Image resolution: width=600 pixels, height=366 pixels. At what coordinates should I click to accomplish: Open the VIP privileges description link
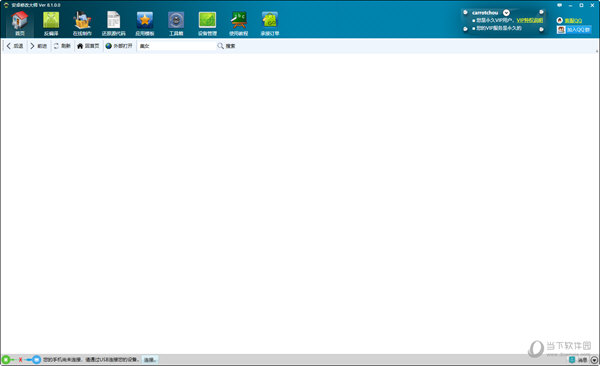(x=530, y=20)
